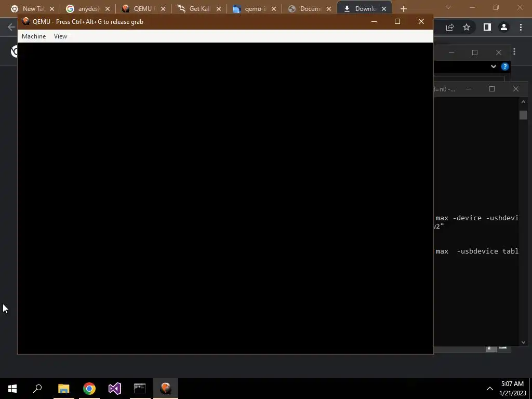Close the anydesk browser tab
The height and width of the screenshot is (399, 532).
(x=108, y=9)
